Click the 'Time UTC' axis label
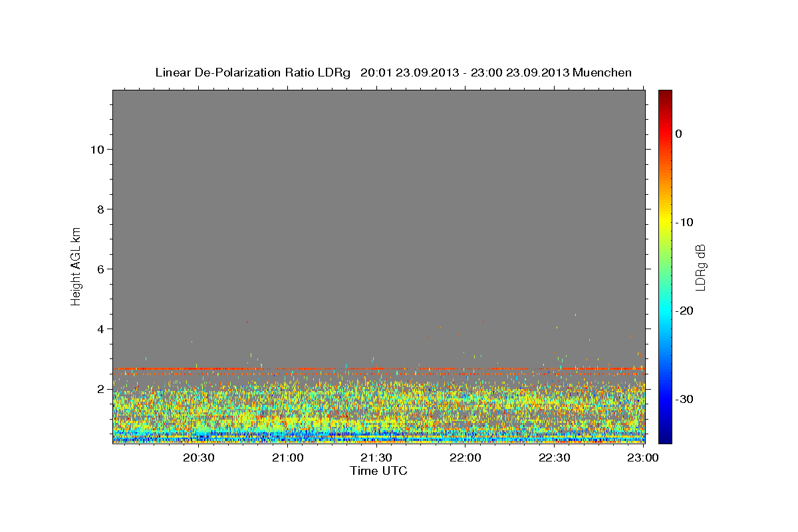 pyautogui.click(x=378, y=471)
